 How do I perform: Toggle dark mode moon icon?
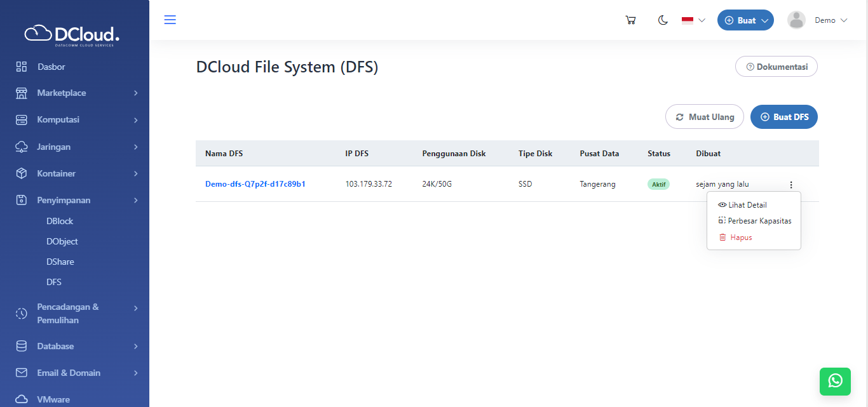[x=663, y=20]
